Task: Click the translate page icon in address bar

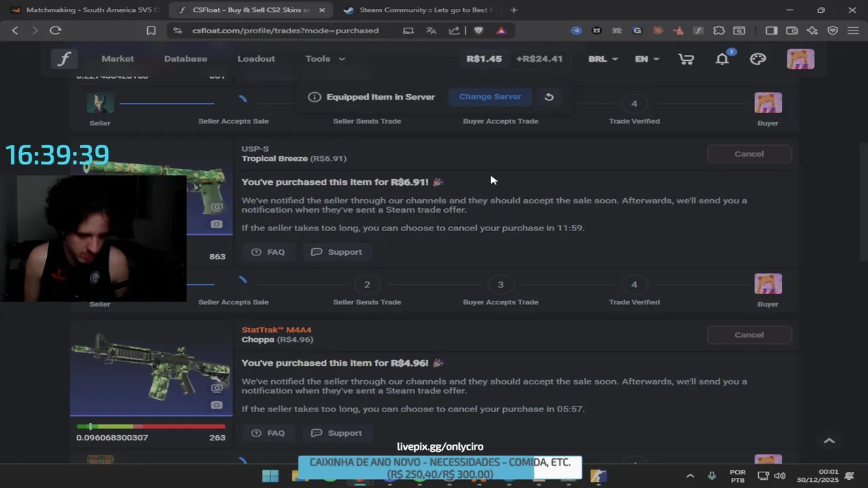Action: 431,30
